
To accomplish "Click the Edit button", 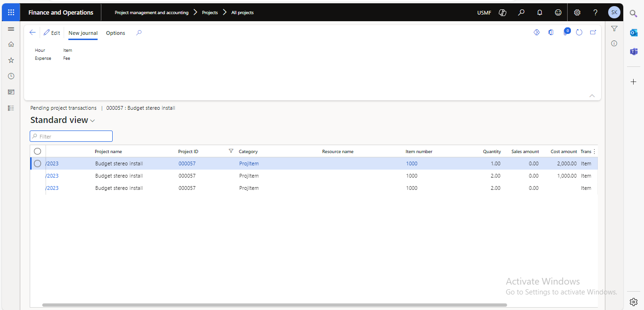I will point(52,33).
